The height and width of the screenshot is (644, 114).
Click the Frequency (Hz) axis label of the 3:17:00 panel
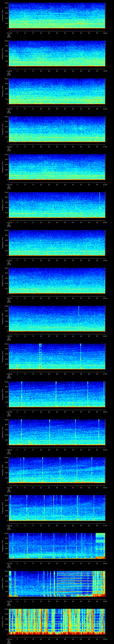pyautogui.click(x=3, y=16)
